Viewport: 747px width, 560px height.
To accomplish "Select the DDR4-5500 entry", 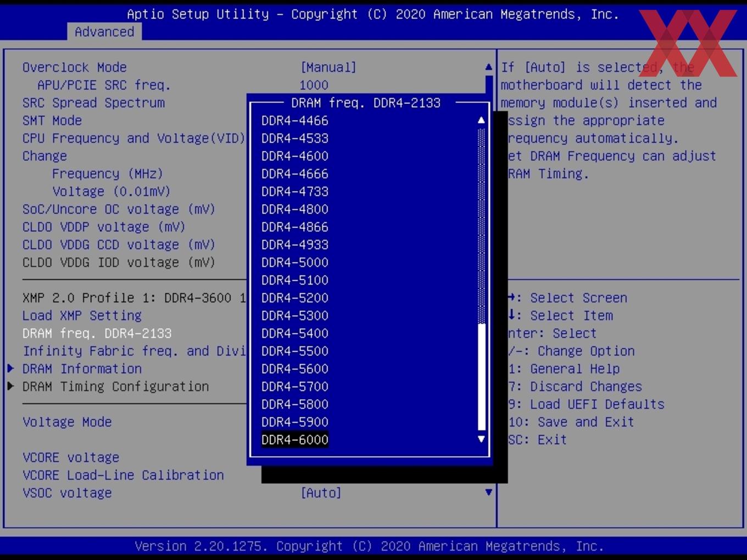I will (x=295, y=351).
